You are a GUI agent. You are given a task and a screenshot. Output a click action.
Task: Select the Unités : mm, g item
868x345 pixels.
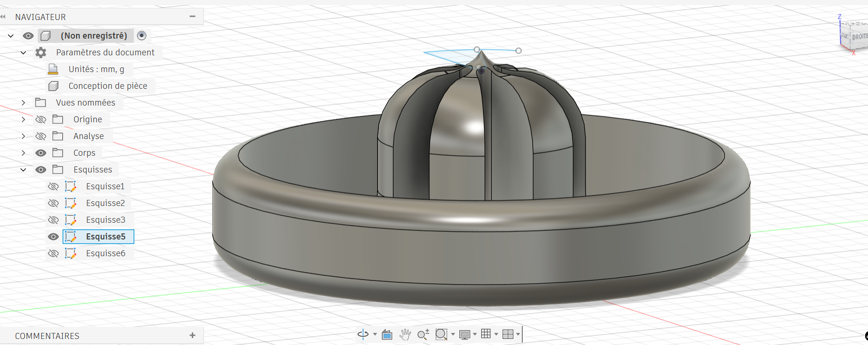96,69
